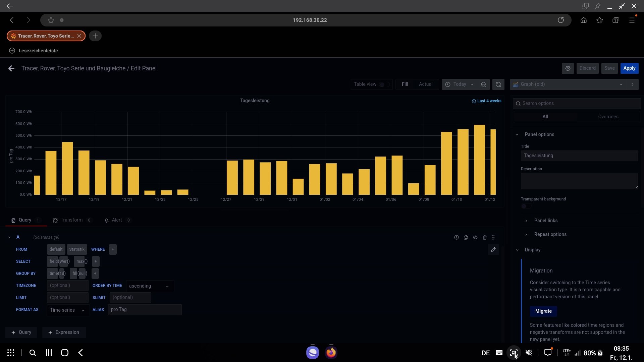
Task: Open query help via the question mark icon
Action: coord(456,237)
